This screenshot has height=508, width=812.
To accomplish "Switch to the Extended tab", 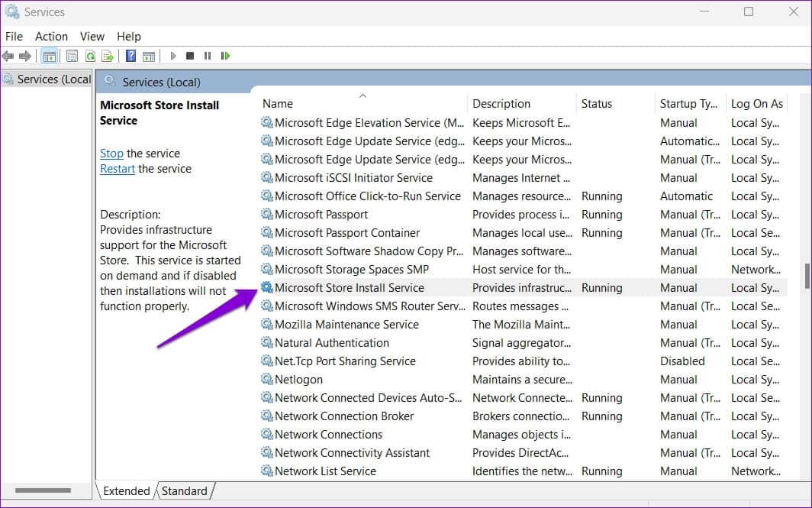I will point(126,490).
